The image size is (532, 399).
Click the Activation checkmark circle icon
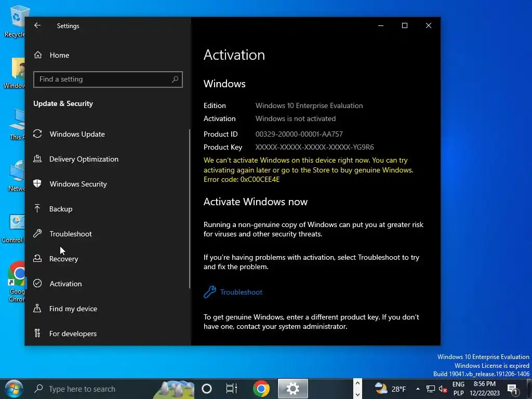(37, 283)
